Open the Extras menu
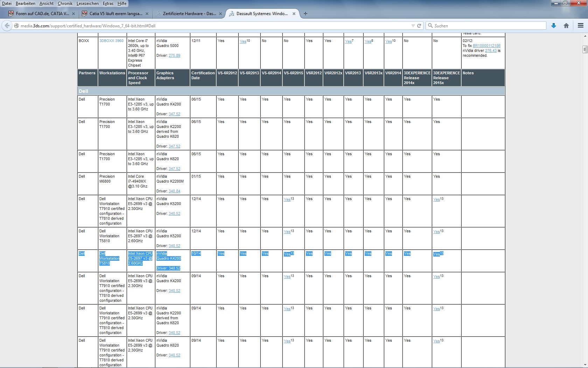 (108, 4)
